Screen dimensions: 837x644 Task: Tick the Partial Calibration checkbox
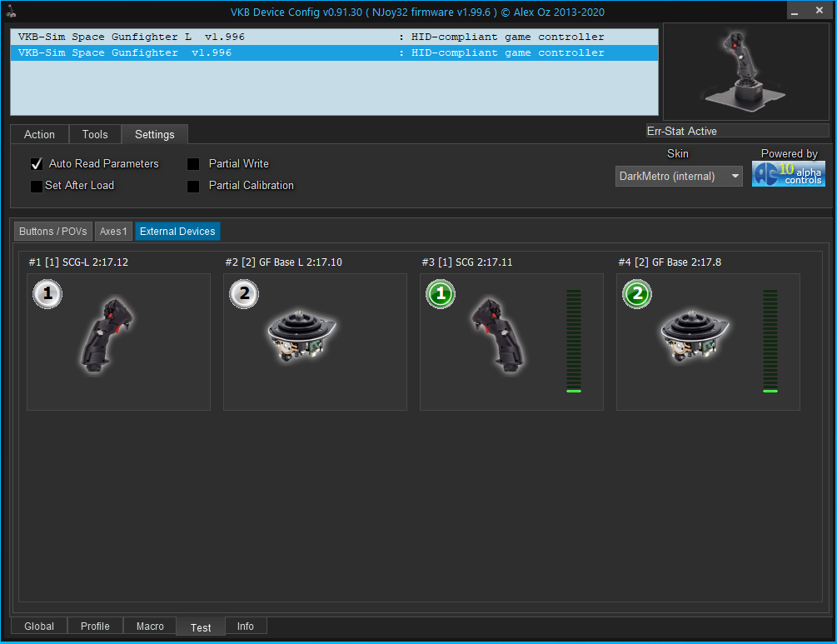pos(193,186)
